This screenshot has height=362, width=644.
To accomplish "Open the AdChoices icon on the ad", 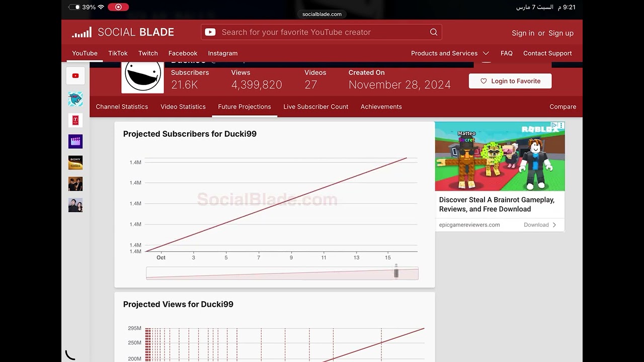I will [x=554, y=125].
